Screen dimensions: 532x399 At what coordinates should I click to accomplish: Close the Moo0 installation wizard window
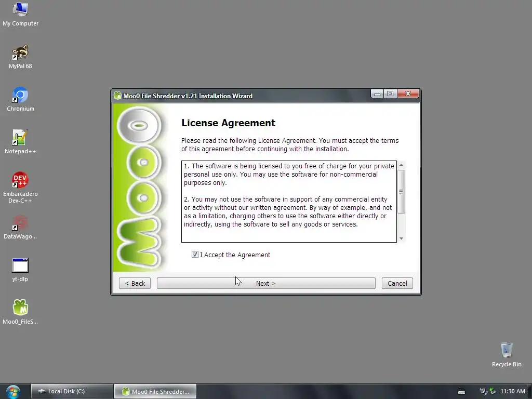point(408,94)
